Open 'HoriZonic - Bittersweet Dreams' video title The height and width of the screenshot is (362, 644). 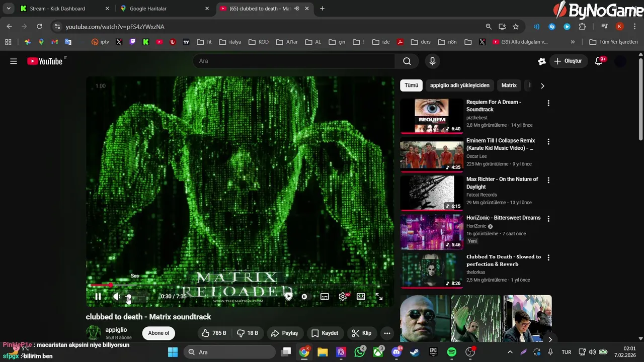(x=503, y=218)
